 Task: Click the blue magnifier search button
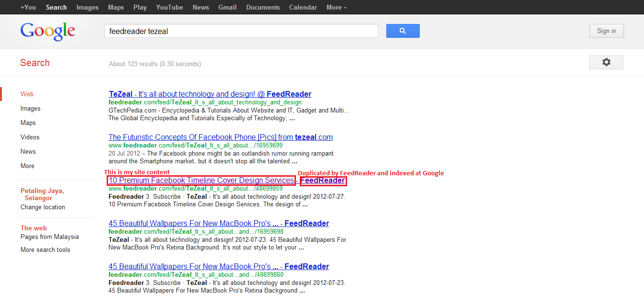(x=403, y=31)
